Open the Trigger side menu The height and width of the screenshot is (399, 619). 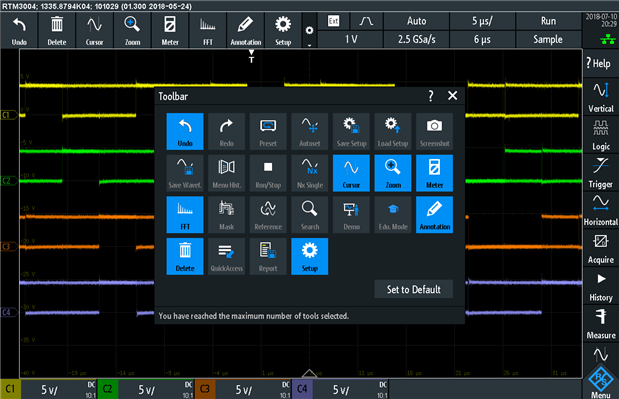click(600, 172)
